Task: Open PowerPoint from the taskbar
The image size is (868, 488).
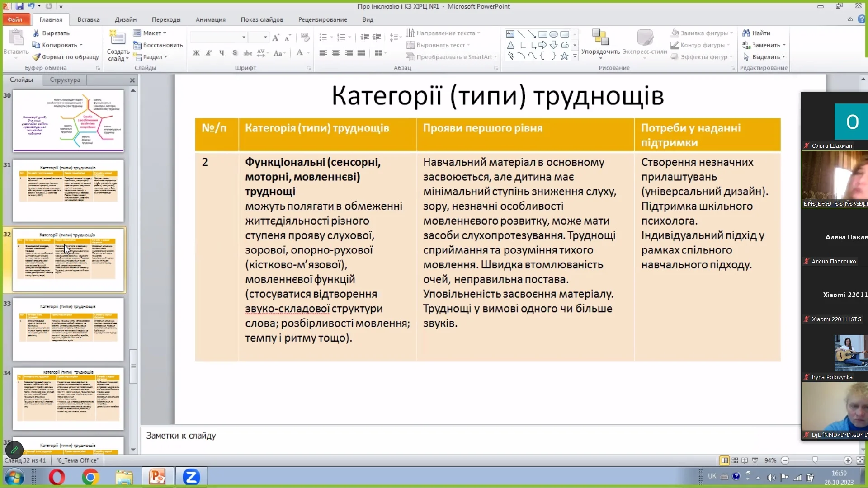Action: pyautogui.click(x=157, y=477)
